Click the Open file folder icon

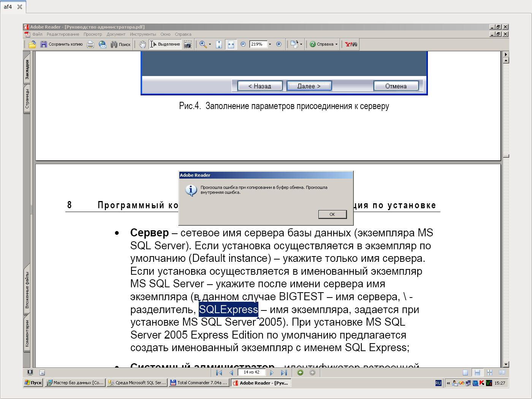coord(32,44)
